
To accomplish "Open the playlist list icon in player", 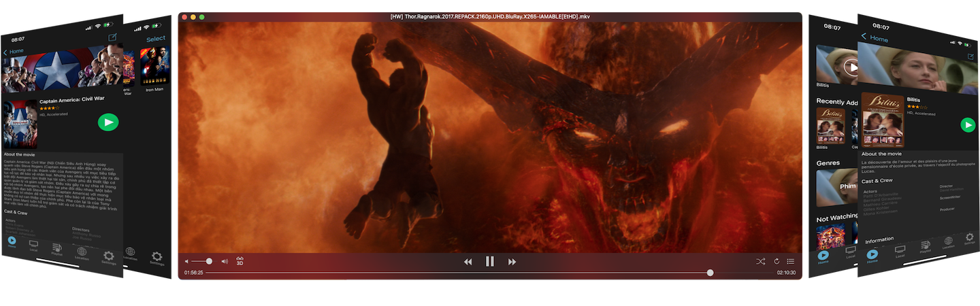I will 791,261.
